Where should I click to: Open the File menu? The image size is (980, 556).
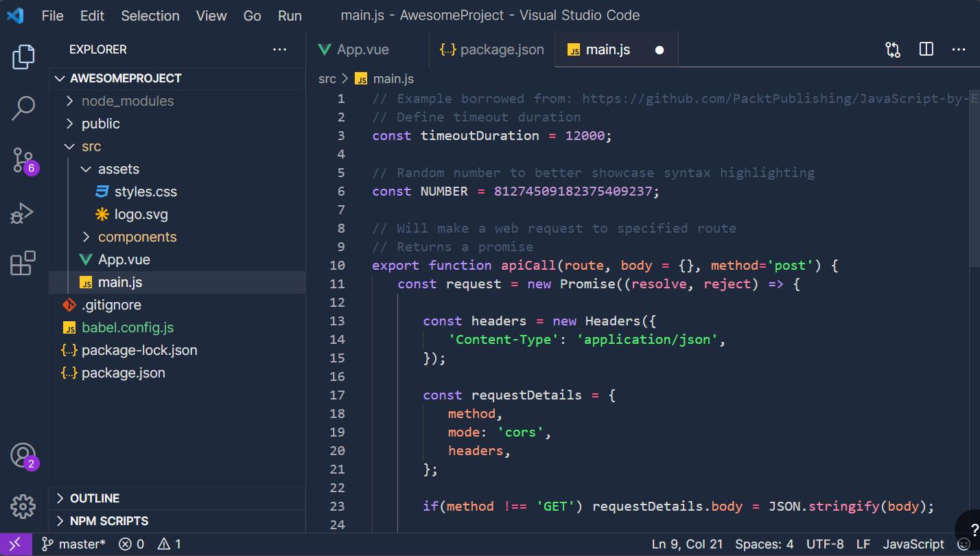(52, 15)
